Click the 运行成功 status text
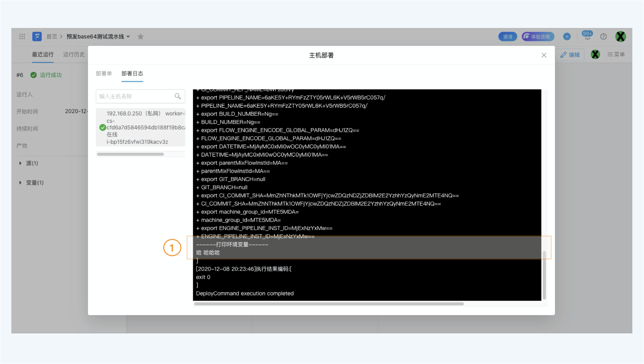 tap(51, 75)
